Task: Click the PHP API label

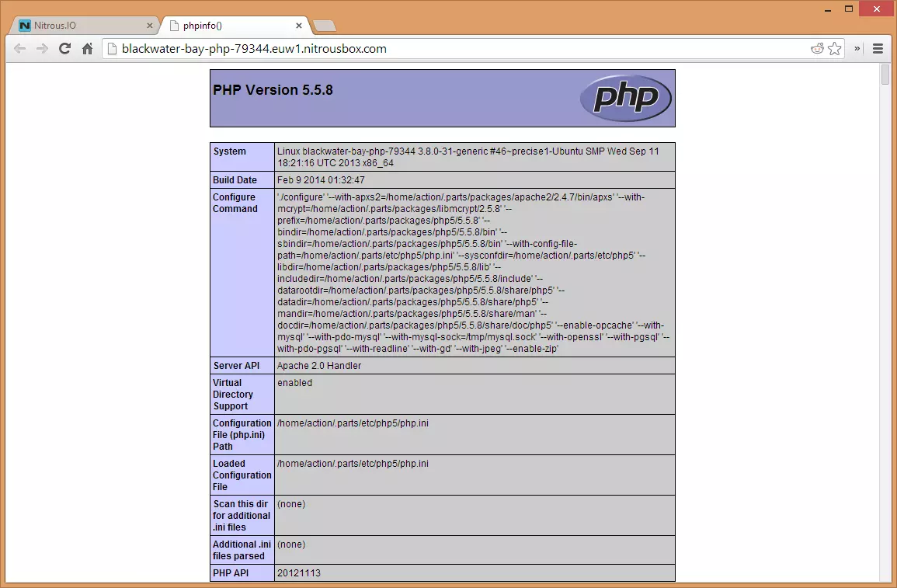Action: point(231,572)
